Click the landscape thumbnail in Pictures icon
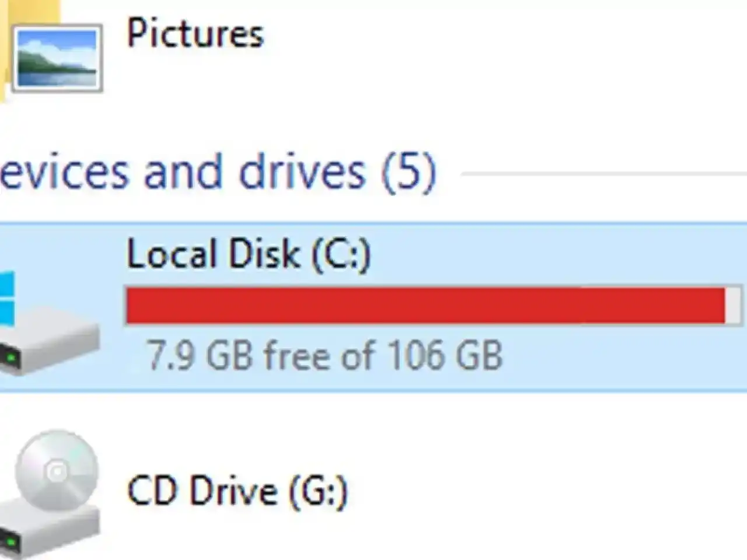This screenshot has height=560, width=747. tap(57, 58)
